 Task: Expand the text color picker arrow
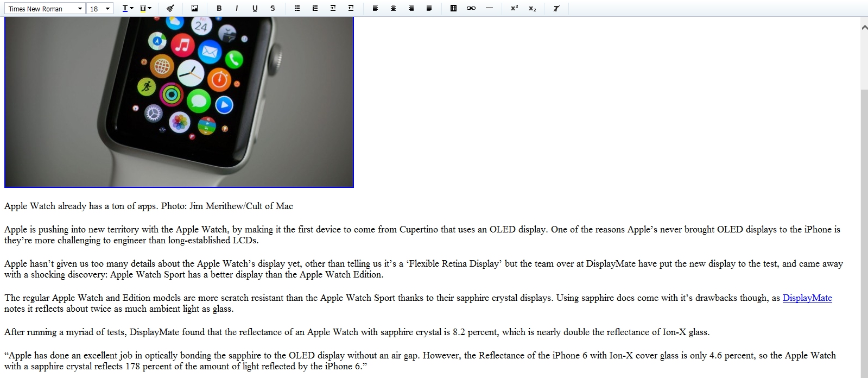[x=132, y=8]
